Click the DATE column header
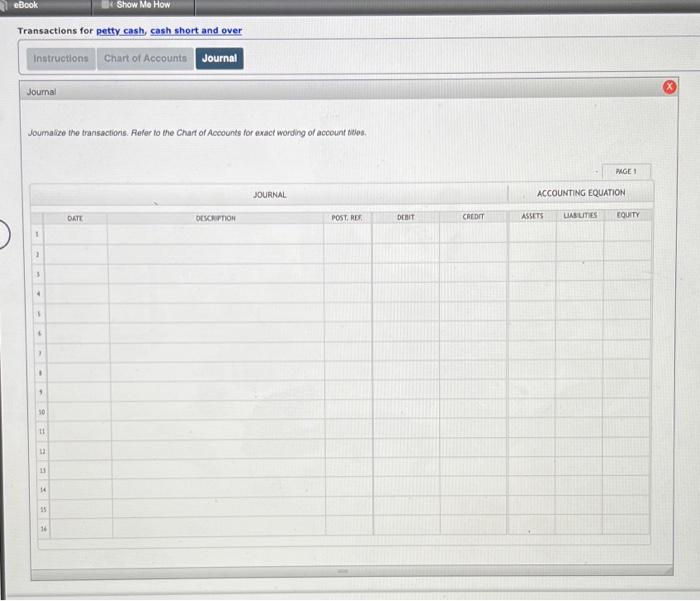Viewport: 700px width, 601px height. tap(75, 219)
